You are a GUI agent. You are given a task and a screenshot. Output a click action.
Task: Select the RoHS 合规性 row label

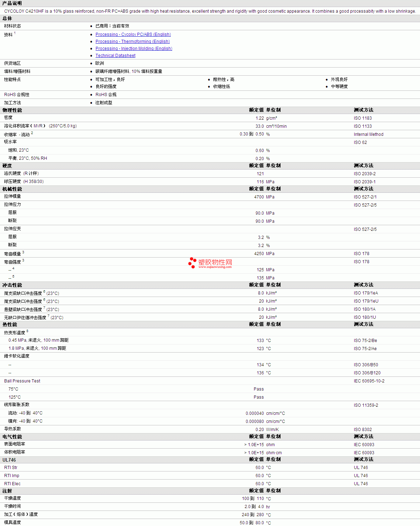(17, 95)
